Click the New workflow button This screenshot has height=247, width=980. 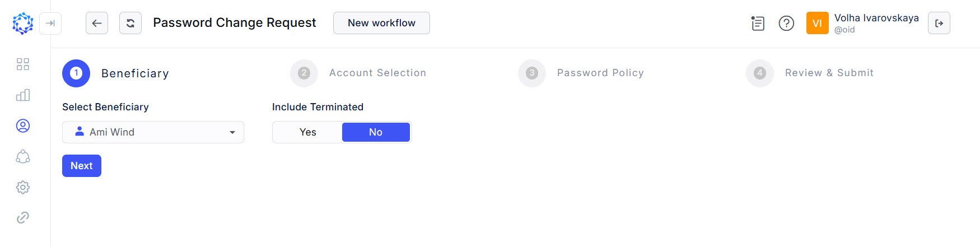tap(381, 23)
